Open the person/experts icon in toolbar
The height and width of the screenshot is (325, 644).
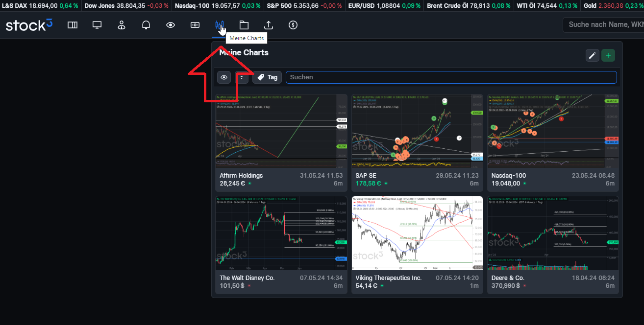(x=122, y=25)
